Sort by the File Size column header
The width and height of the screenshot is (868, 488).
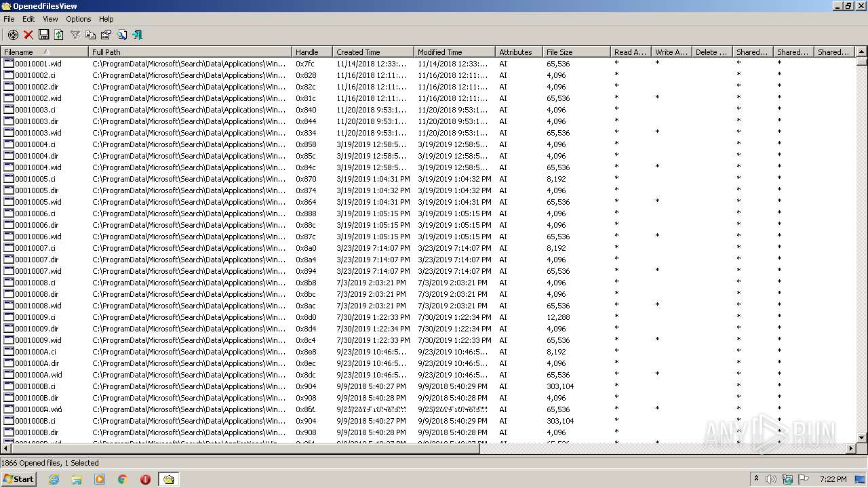pos(576,52)
